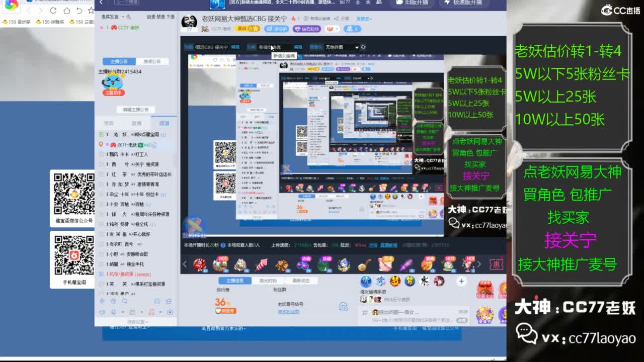Click the 发动态 link
The width and height of the screenshot is (644, 362).
point(364,19)
